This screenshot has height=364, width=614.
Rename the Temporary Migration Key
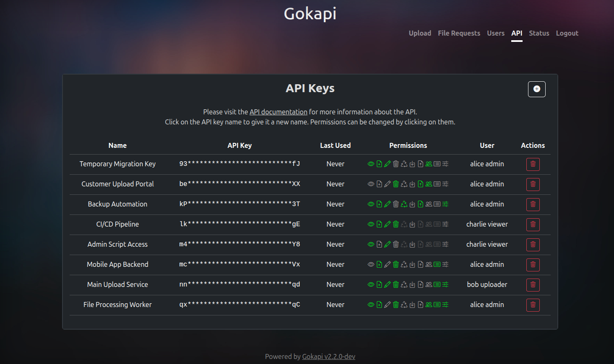(117, 164)
